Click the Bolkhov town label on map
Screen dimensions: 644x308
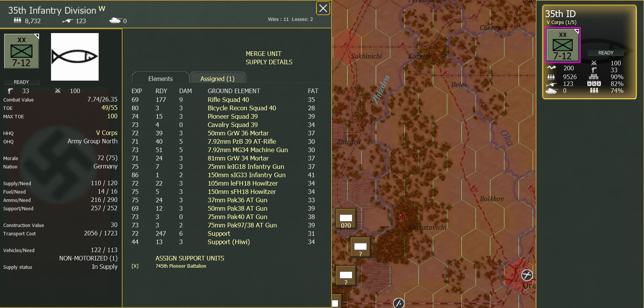492,199
